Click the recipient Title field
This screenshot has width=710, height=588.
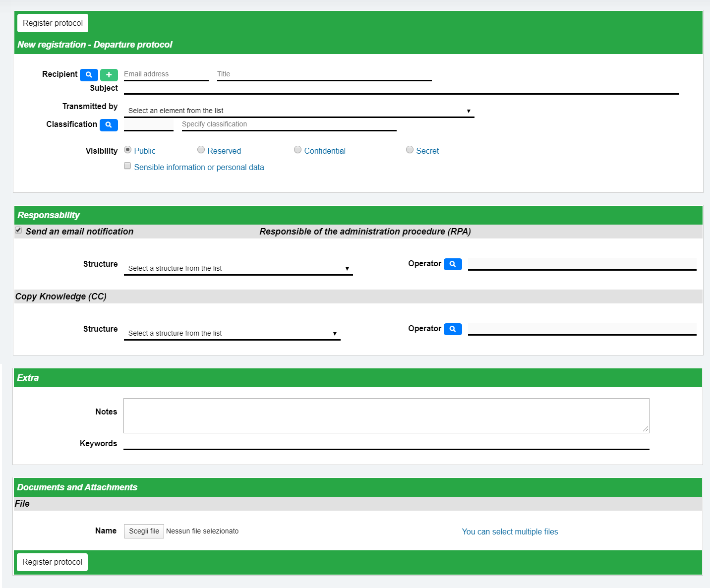click(324, 74)
